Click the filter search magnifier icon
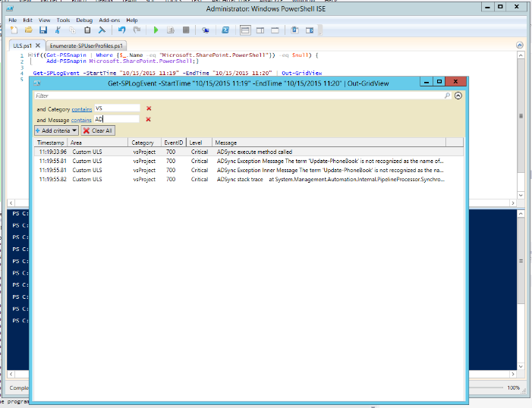The image size is (532, 408). [x=447, y=96]
